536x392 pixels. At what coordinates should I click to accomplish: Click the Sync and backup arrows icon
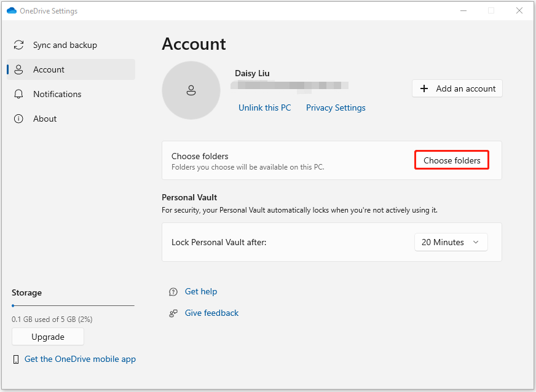pyautogui.click(x=18, y=45)
